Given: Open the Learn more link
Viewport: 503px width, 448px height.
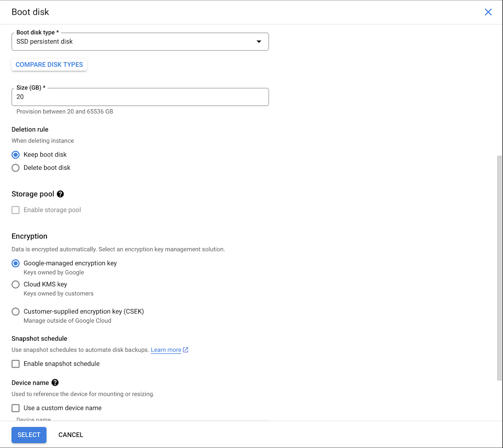Looking at the screenshot, I should point(166,350).
